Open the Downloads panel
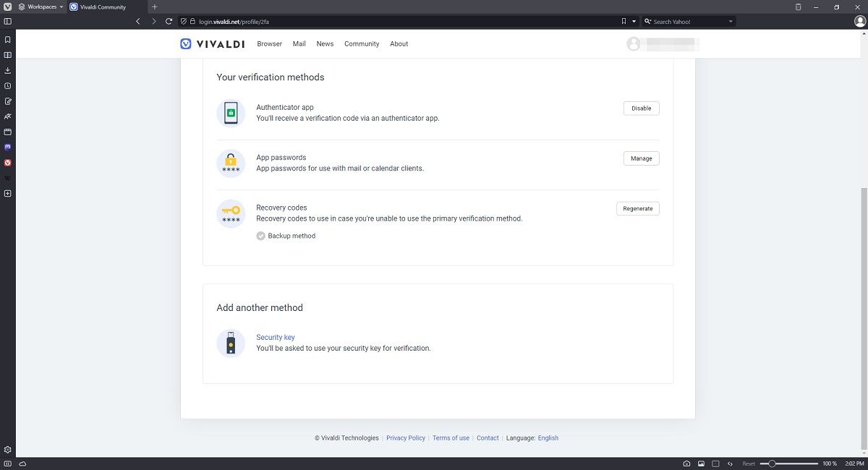This screenshot has width=868, height=470. tap(7, 70)
